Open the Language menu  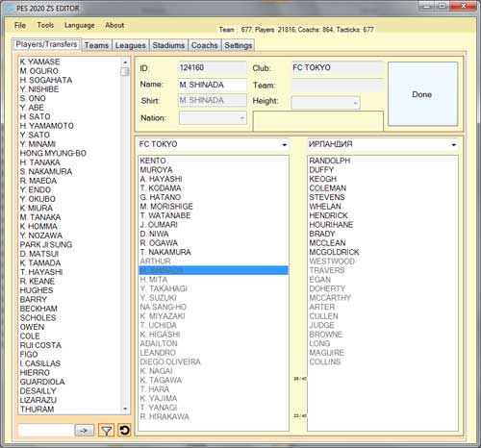click(x=79, y=25)
